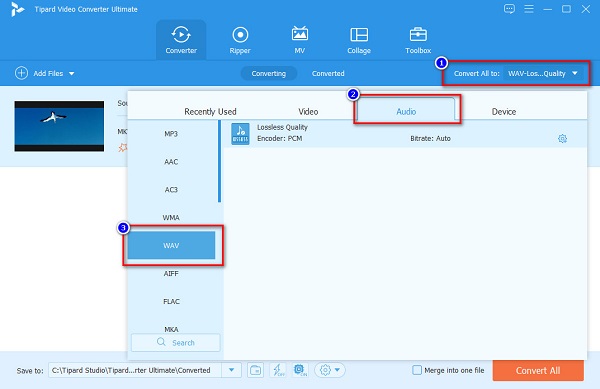Open the feedback chat icon in title bar
Screen dimensions: 600x389
pyautogui.click(x=509, y=9)
